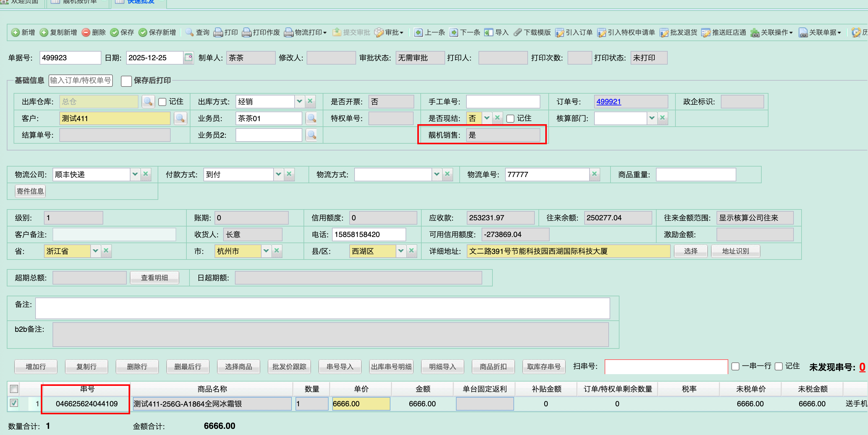Click the search icon beside 客户 field
The image size is (868, 435).
[x=180, y=118]
